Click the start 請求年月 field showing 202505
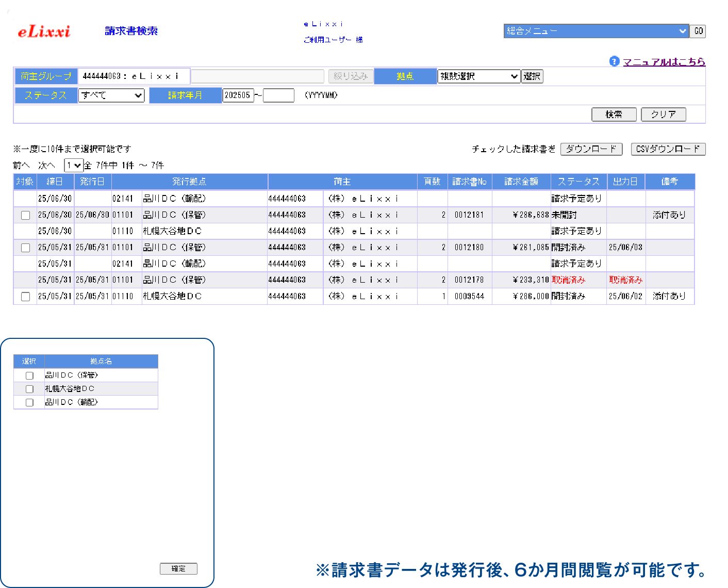The width and height of the screenshot is (728, 588). click(x=238, y=95)
